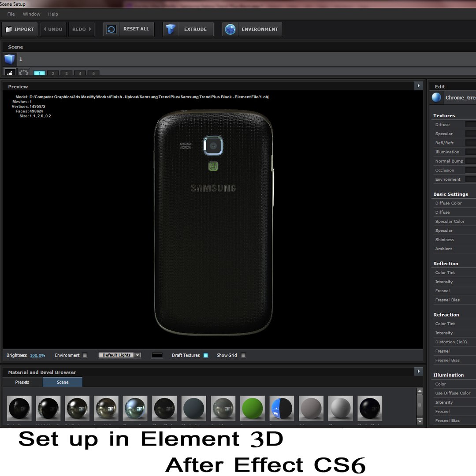Screen dimensions: 476x476
Task: Select group 2 button
Action: (x=53, y=73)
